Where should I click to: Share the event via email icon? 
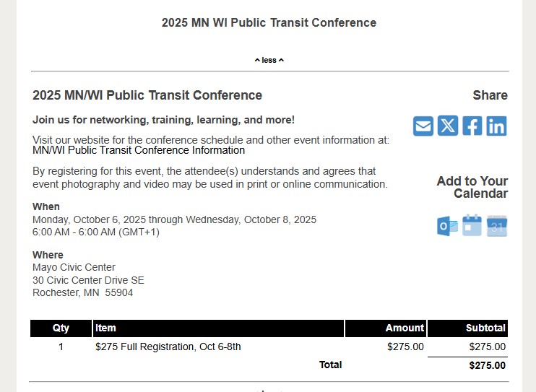click(423, 126)
